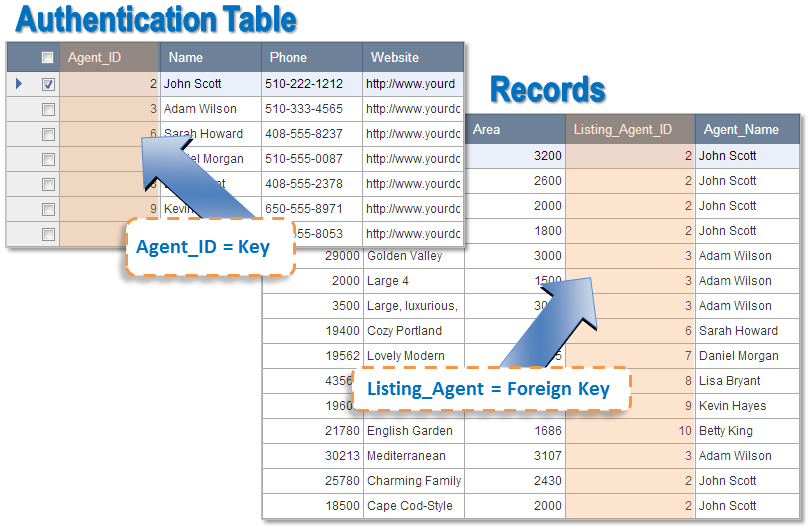Viewport: 809px width, 530px height.
Task: Sort by the Agent_ID column header
Action: click(x=109, y=57)
